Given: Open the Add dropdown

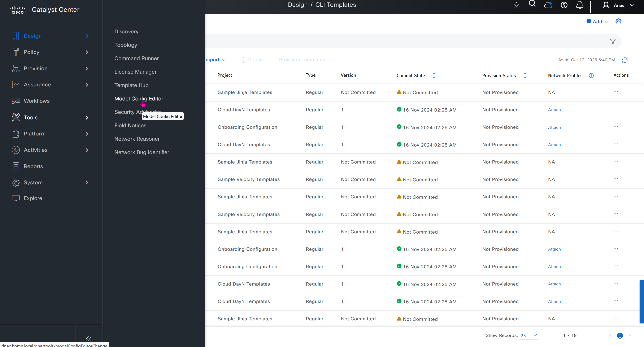Looking at the screenshot, I should tap(597, 22).
